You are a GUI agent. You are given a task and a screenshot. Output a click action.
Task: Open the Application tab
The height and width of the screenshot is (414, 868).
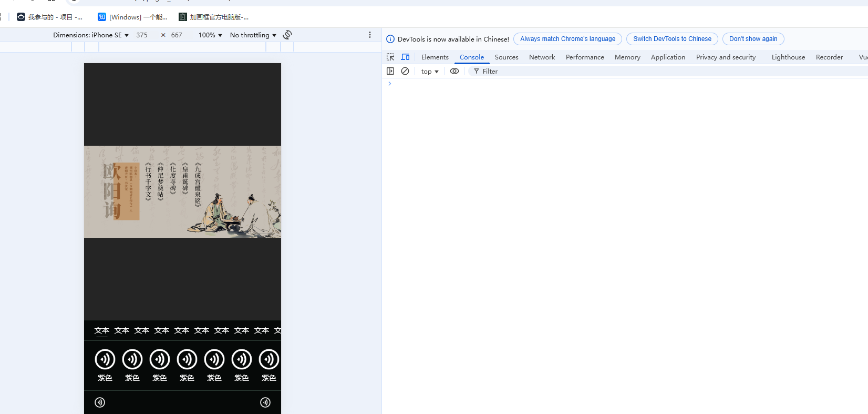tap(668, 57)
